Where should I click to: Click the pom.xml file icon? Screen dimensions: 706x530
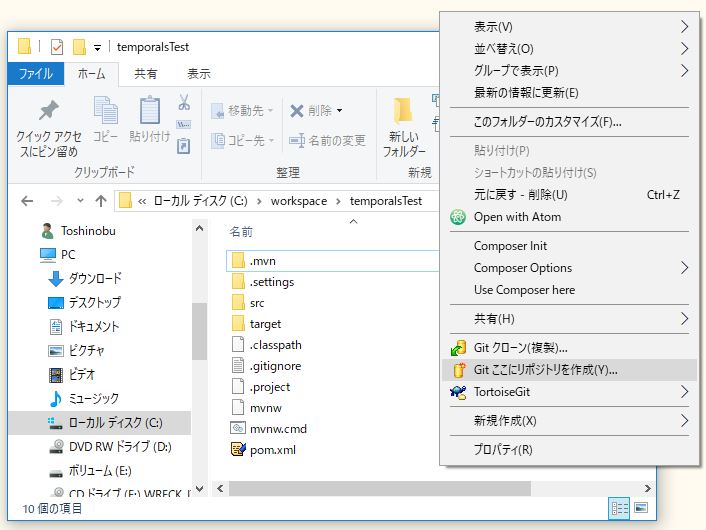coord(238,449)
